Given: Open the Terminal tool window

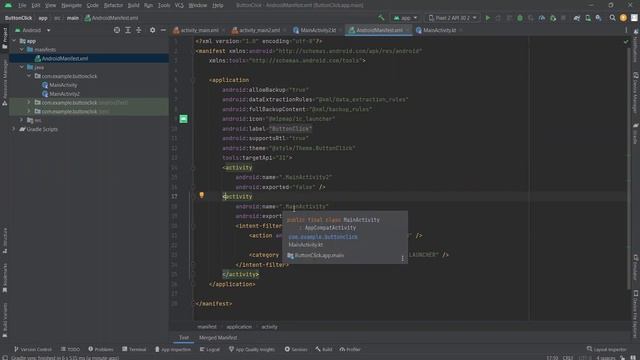Looking at the screenshot, I should coord(134,349).
